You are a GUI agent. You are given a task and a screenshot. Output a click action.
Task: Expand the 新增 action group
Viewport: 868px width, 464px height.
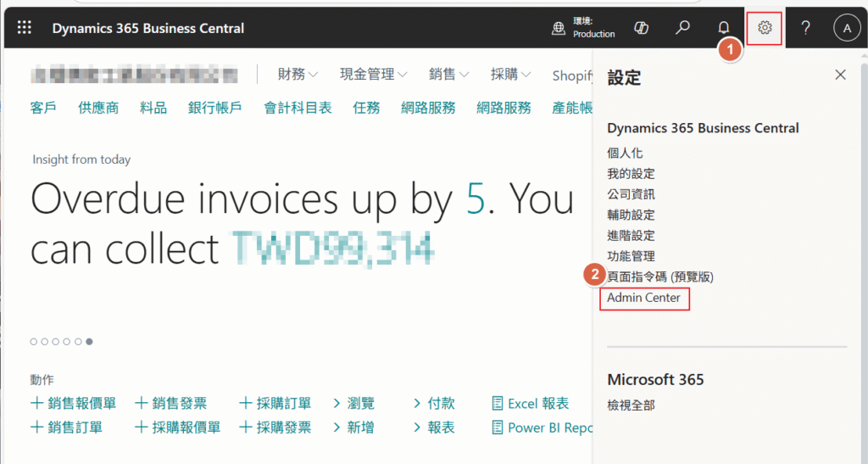click(x=353, y=428)
